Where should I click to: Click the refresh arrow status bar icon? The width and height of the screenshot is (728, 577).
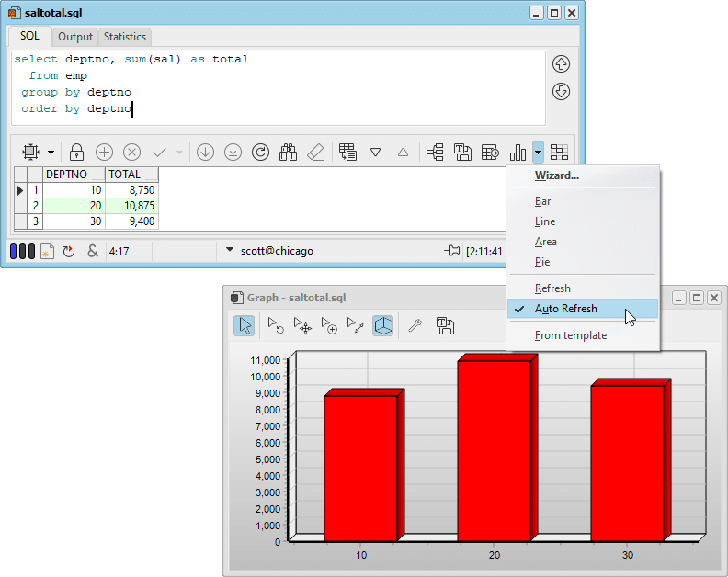(69, 252)
